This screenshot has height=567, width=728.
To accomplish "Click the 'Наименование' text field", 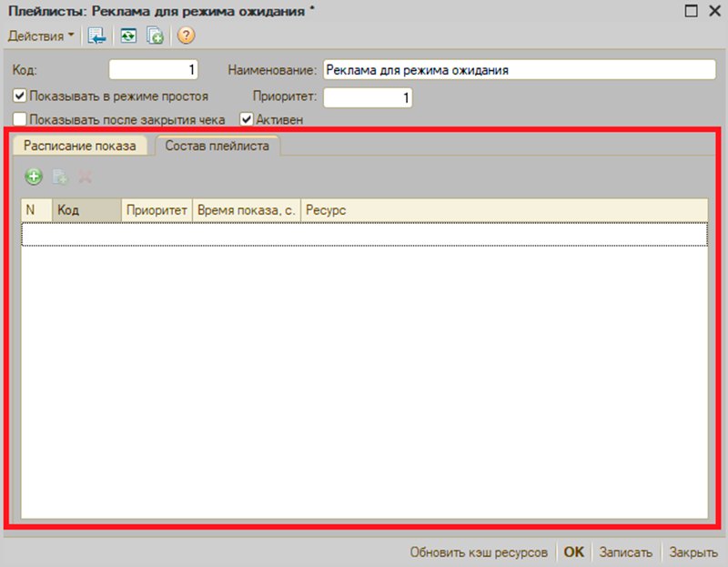I will [x=519, y=70].
